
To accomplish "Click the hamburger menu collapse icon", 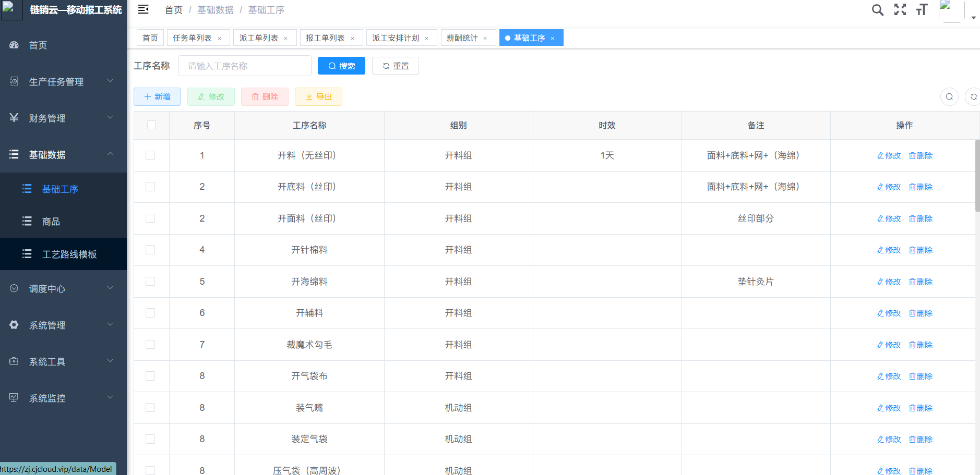I will [x=143, y=9].
